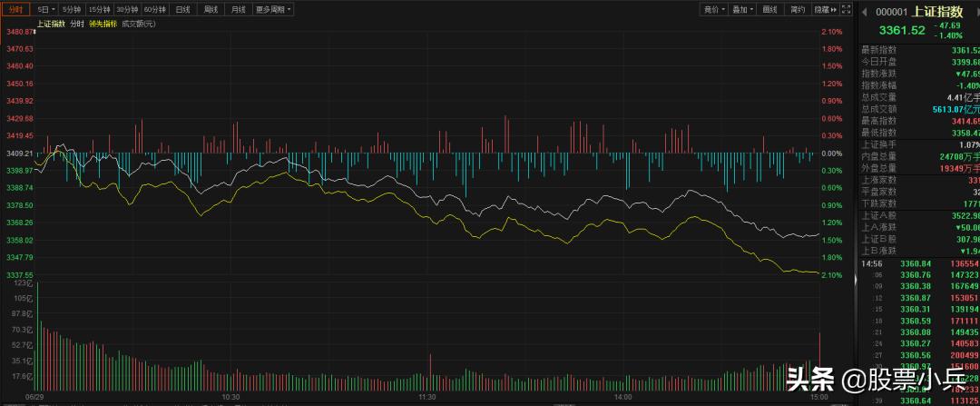The width and height of the screenshot is (980, 406).
Task: Select the 15分钟 chart period
Action: coord(100,9)
